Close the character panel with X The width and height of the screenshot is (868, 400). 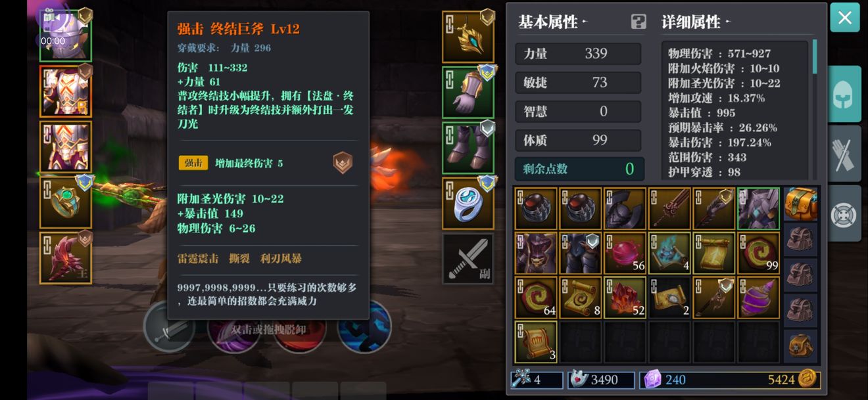coord(845,18)
